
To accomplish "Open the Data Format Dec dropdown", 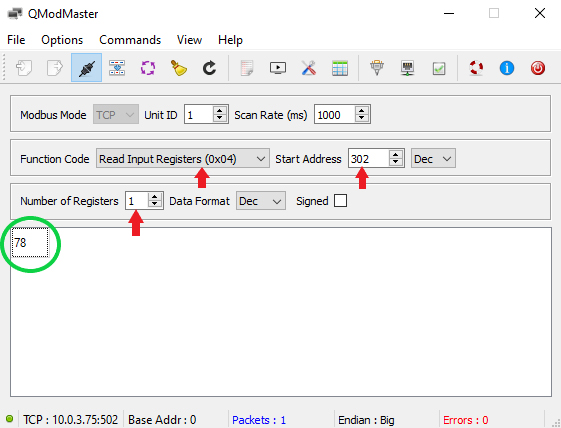I will pyautogui.click(x=260, y=201).
